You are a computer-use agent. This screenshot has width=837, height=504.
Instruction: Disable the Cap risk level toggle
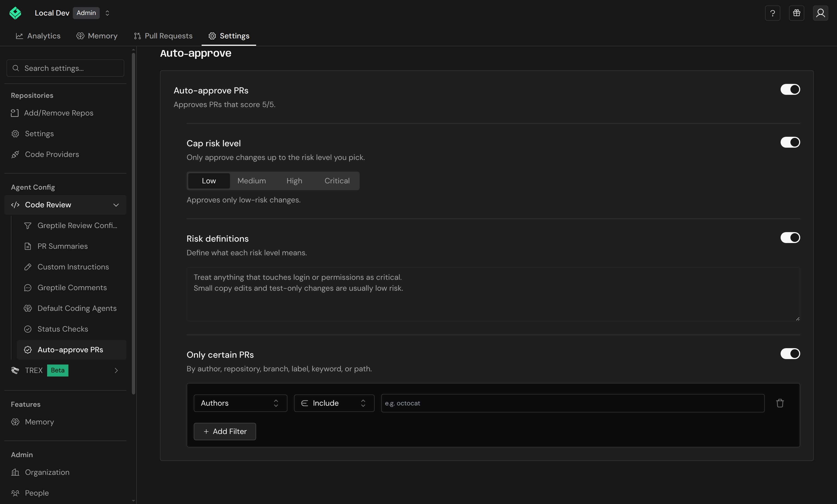point(790,142)
